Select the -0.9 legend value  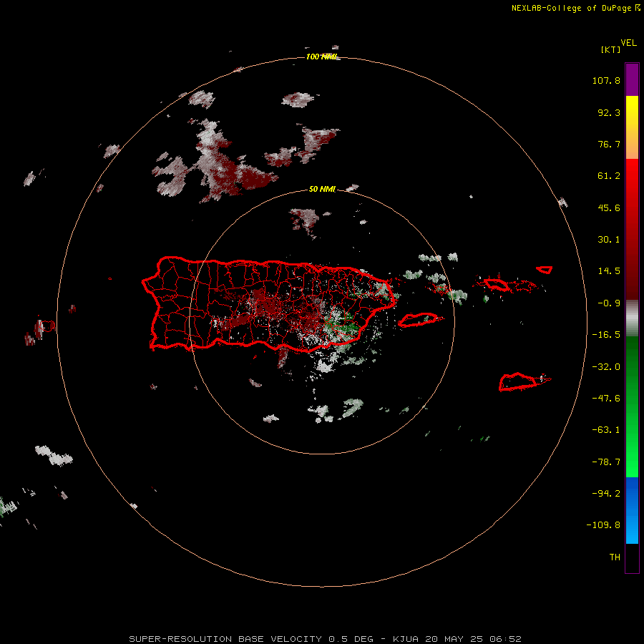[609, 303]
